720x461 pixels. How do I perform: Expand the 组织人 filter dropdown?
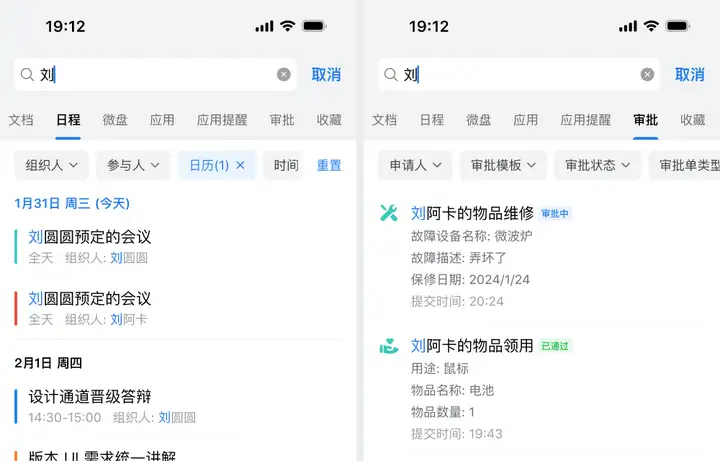(52, 165)
